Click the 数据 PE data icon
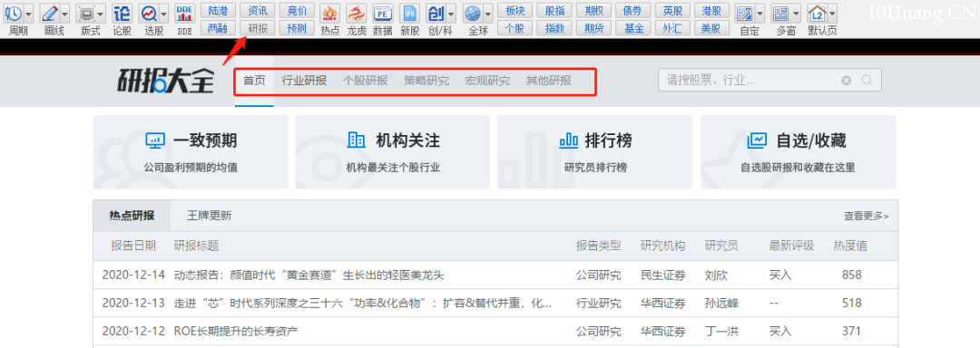This screenshot has width=980, height=348. 383,13
